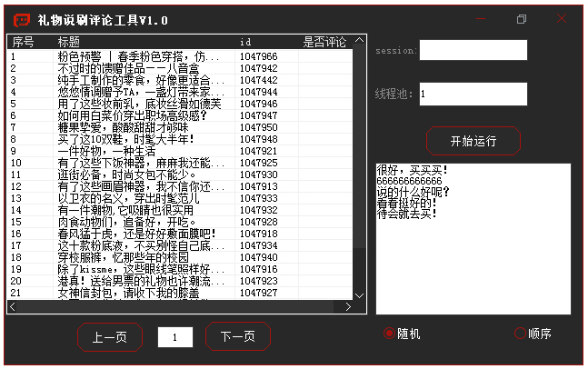Viewport: 588px width, 369px height.
Task: Click the horizontal scrollbar thumb
Action: [175, 307]
